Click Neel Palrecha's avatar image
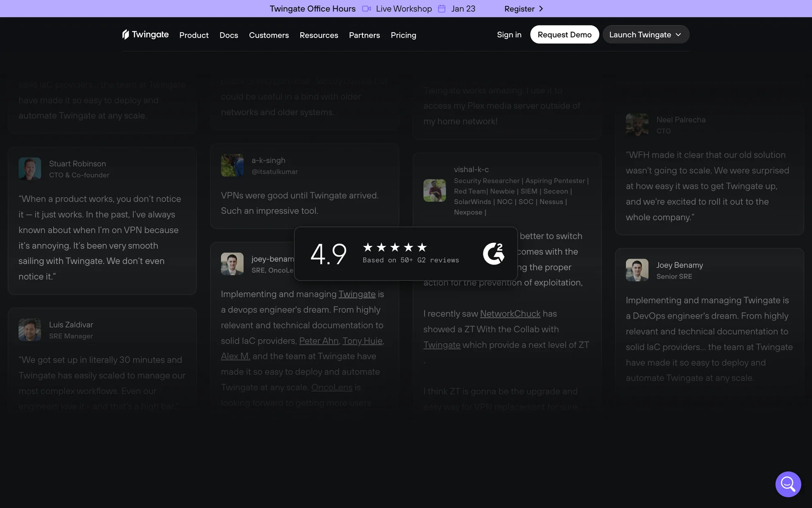This screenshot has height=508, width=812. (x=637, y=124)
